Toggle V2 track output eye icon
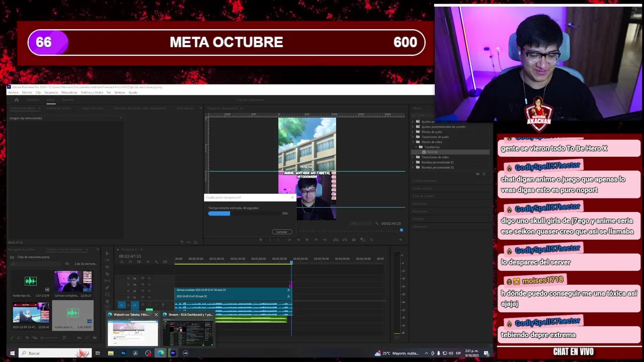Image resolution: width=644 pixels, height=362 pixels. 149,291
